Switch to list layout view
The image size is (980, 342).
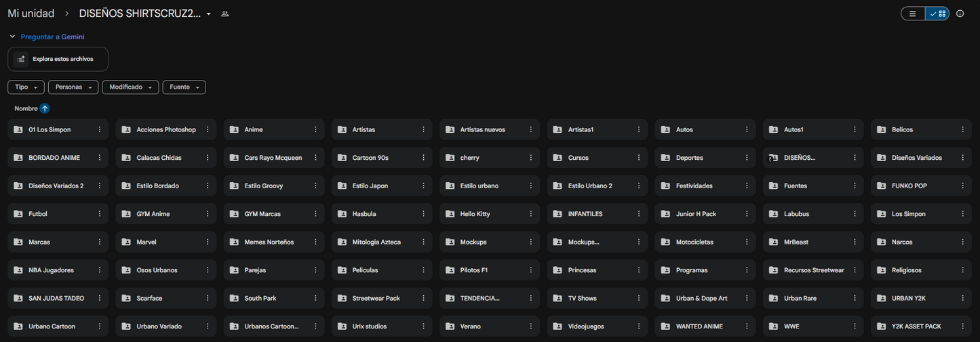click(x=913, y=14)
